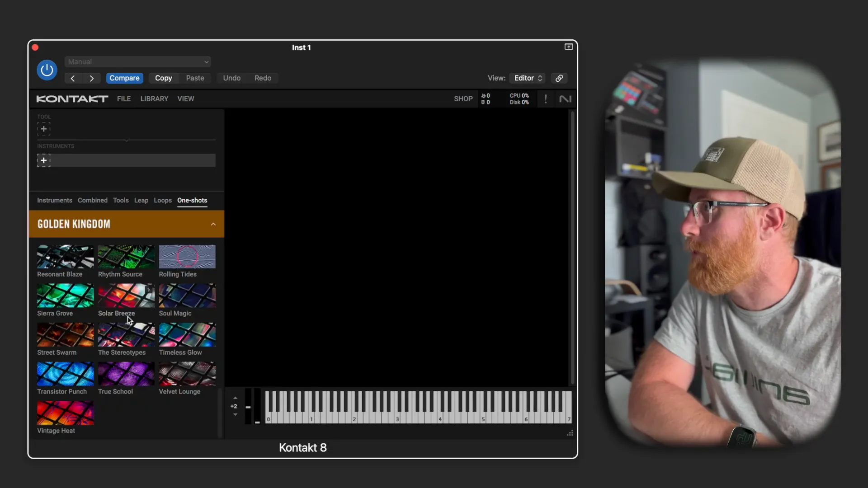Select the Solar Breeze kit thumbnail
The image size is (868, 488).
point(126,296)
